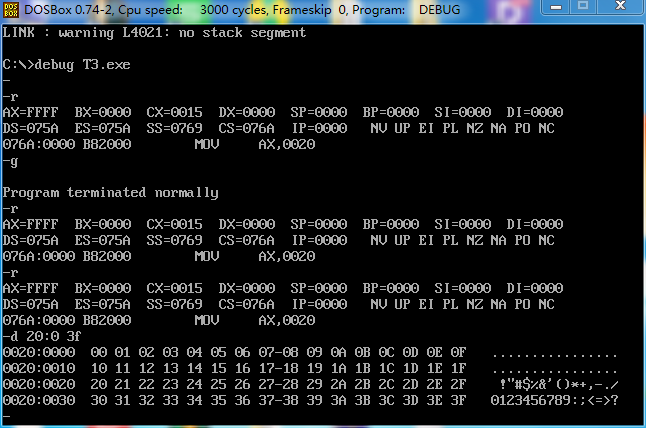This screenshot has height=428, width=646.
Task: Click hex byte '00' in first dump row
Action: coord(98,353)
